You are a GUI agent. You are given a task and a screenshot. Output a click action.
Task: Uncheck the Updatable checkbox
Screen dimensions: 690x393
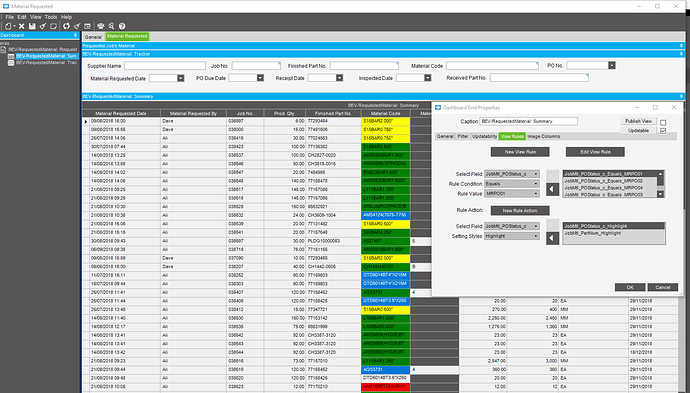[663, 131]
